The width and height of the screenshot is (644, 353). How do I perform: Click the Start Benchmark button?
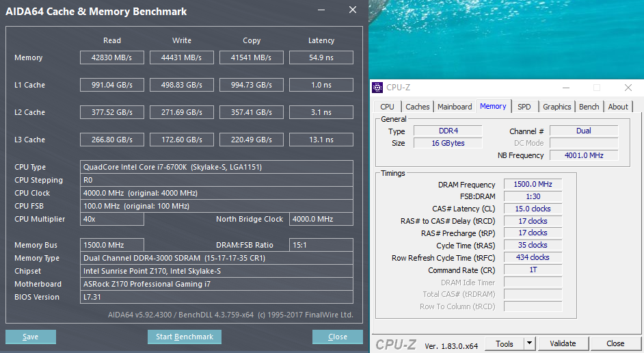[x=185, y=337]
